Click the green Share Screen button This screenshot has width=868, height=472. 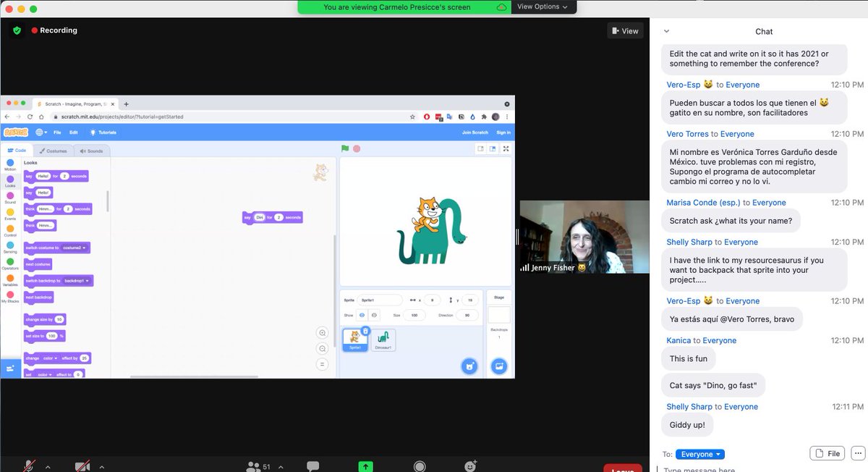coord(366,467)
